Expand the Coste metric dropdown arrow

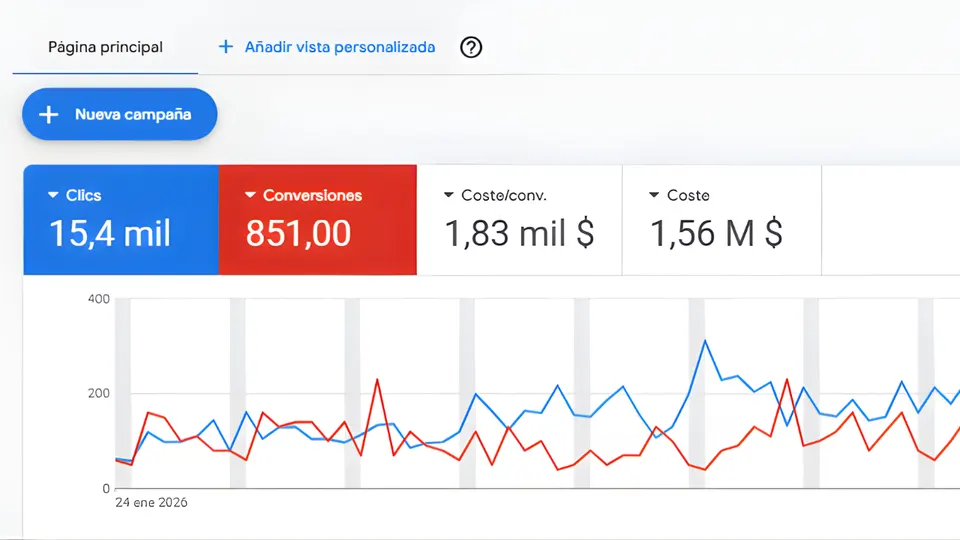pyautogui.click(x=654, y=195)
